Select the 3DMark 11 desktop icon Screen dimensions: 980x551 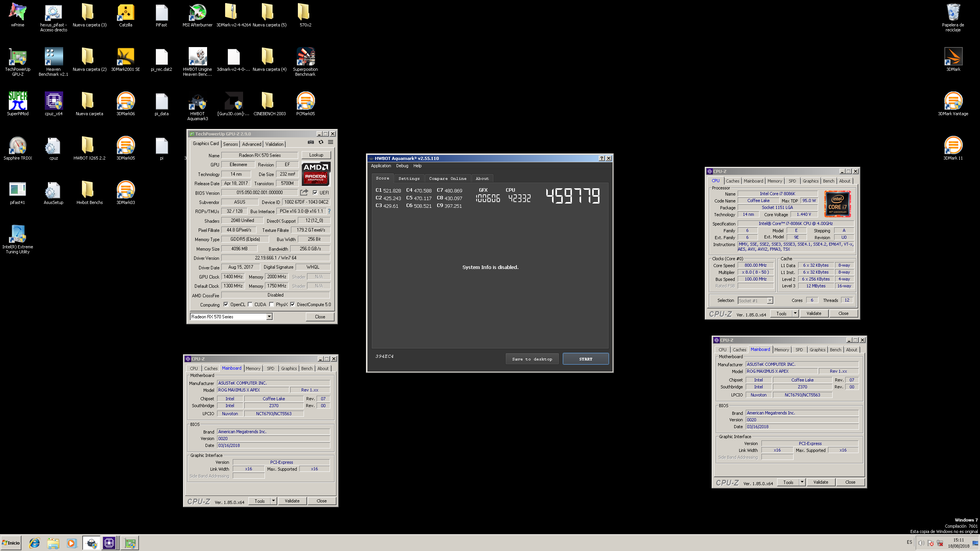pos(953,148)
